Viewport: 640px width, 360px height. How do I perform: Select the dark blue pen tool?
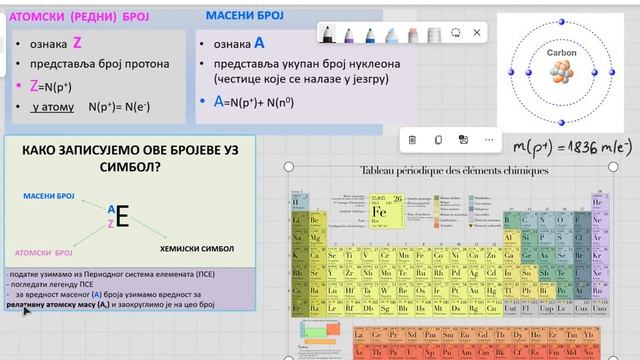(370, 36)
